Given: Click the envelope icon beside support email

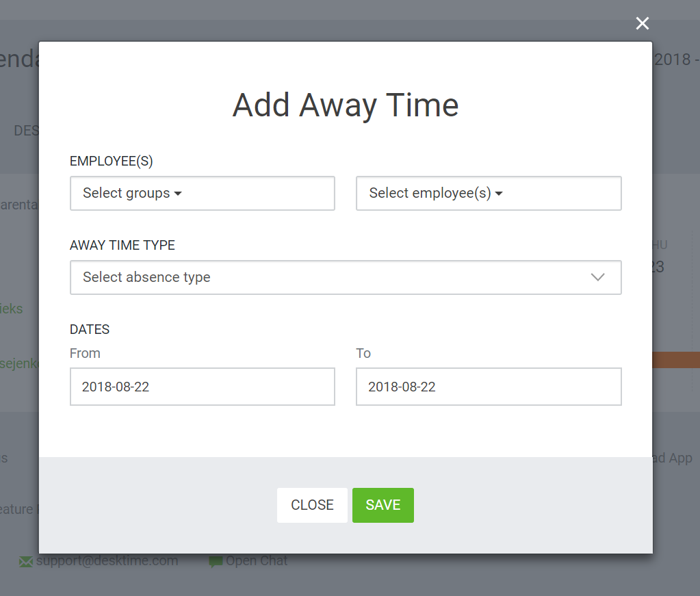Looking at the screenshot, I should click(26, 562).
